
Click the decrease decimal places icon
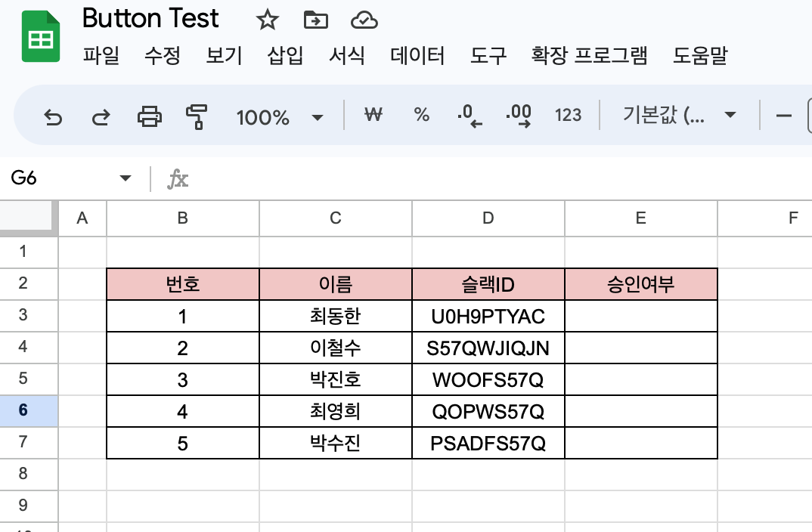469,115
